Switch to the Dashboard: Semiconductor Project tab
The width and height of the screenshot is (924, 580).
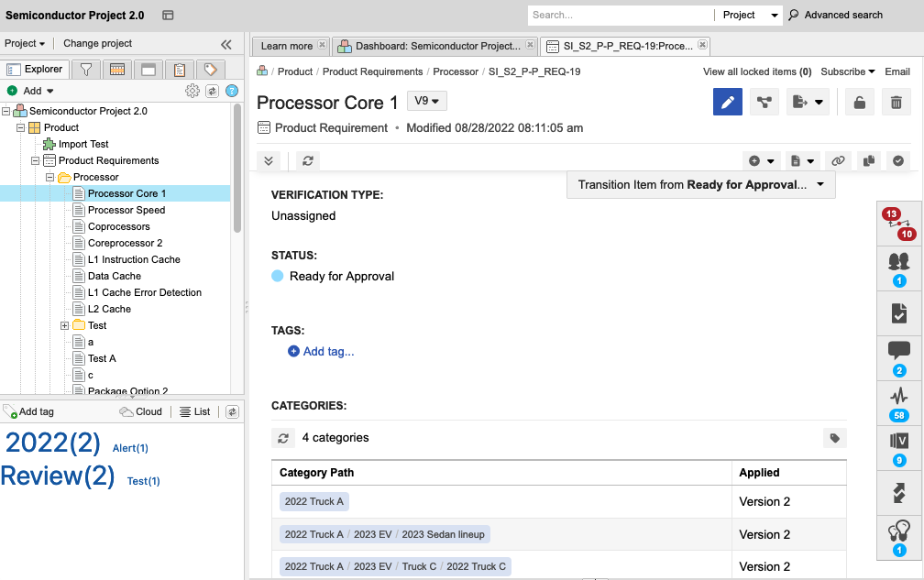coord(430,46)
